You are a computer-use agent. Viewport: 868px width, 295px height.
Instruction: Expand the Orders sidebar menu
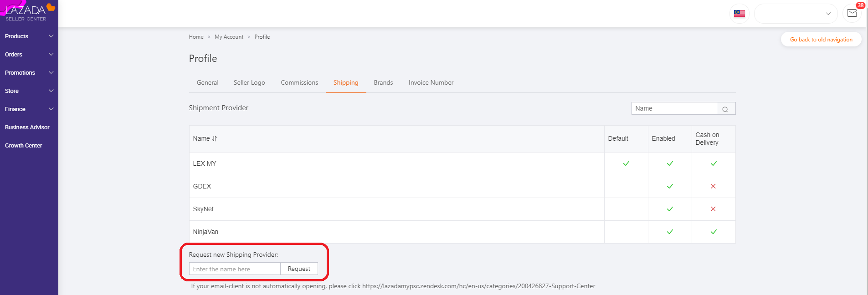(x=29, y=55)
